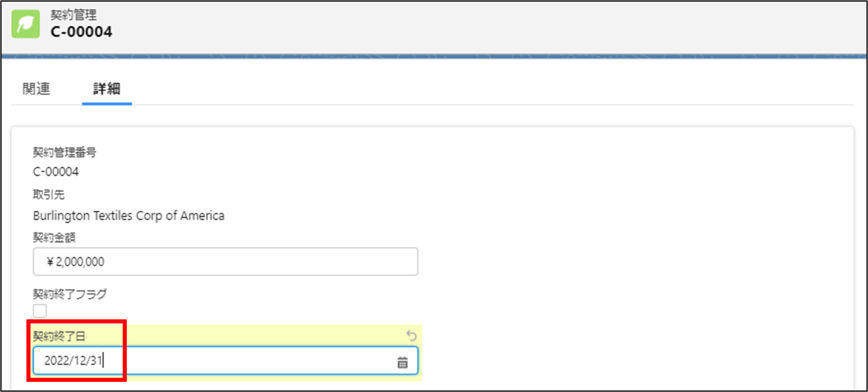
Task: Switch to the 関連 tab
Action: click(36, 89)
